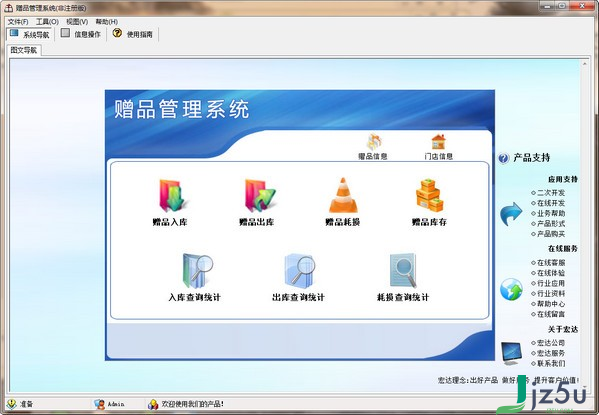This screenshot has width=599, height=415.
Task: Click the 宏达理念 slogan text
Action: tap(508, 380)
